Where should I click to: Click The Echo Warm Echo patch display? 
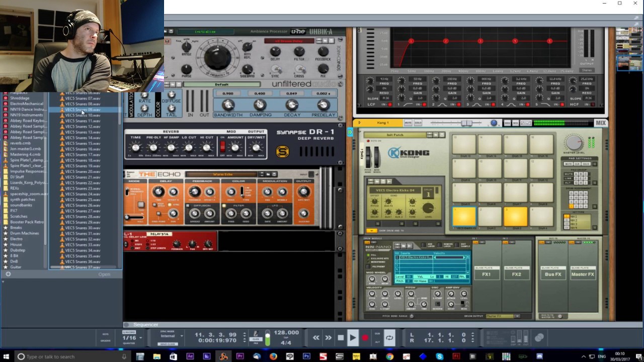pos(222,174)
